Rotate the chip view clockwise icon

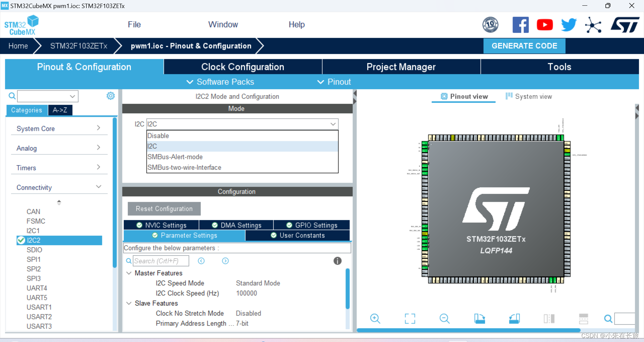tap(479, 319)
